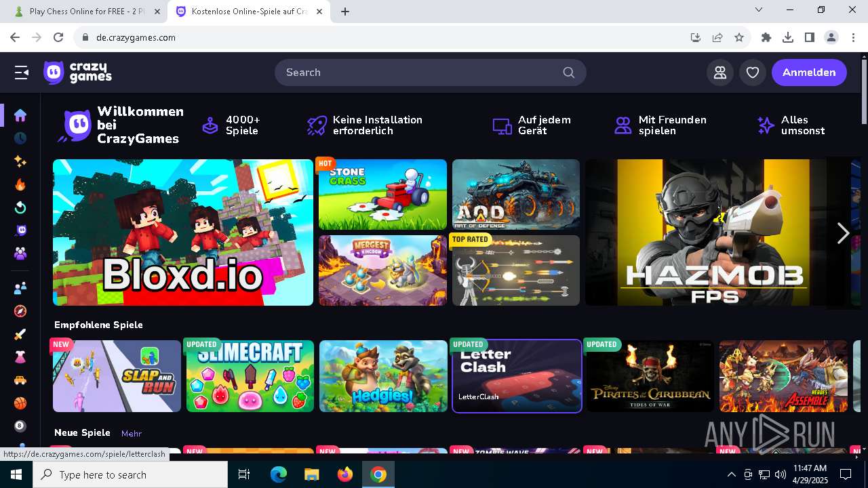This screenshot has width=868, height=488.
Task: Open Bloxd.io game thumbnail
Action: 183,232
